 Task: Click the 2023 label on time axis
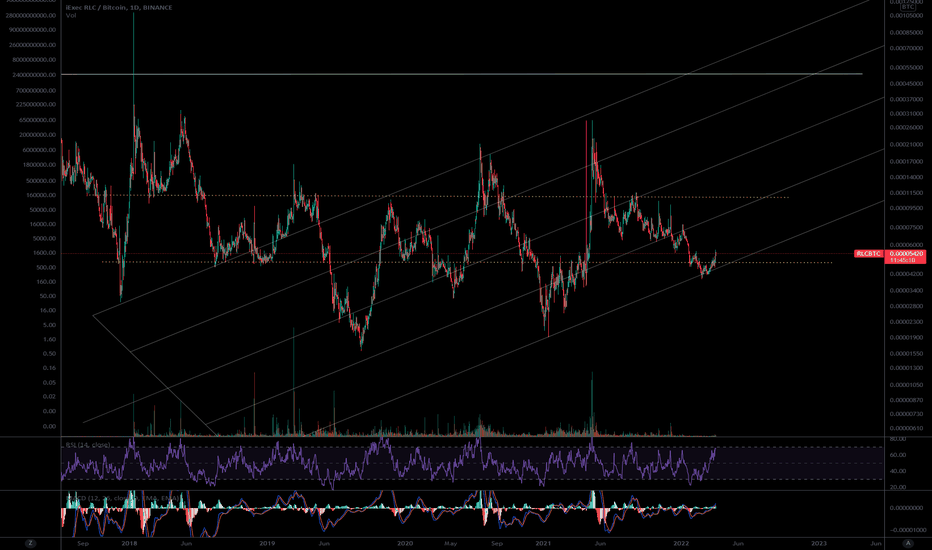coord(818,543)
